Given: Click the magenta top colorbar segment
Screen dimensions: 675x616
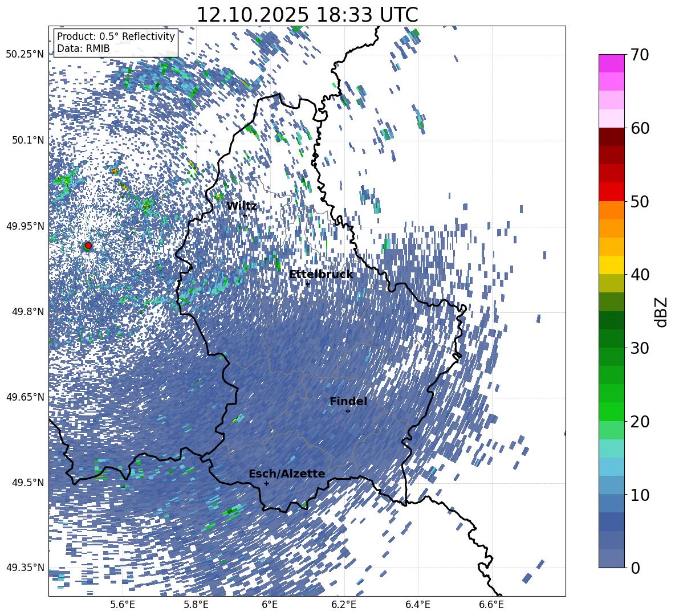Looking at the screenshot, I should (612, 63).
